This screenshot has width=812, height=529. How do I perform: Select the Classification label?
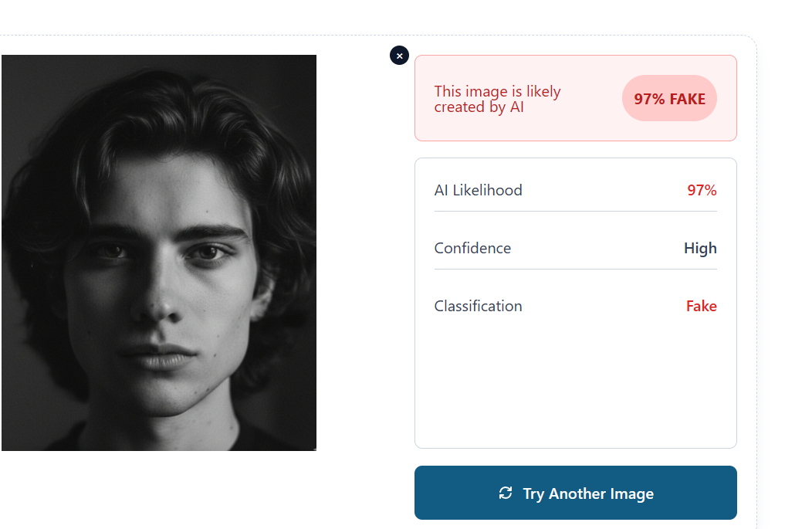click(x=478, y=306)
